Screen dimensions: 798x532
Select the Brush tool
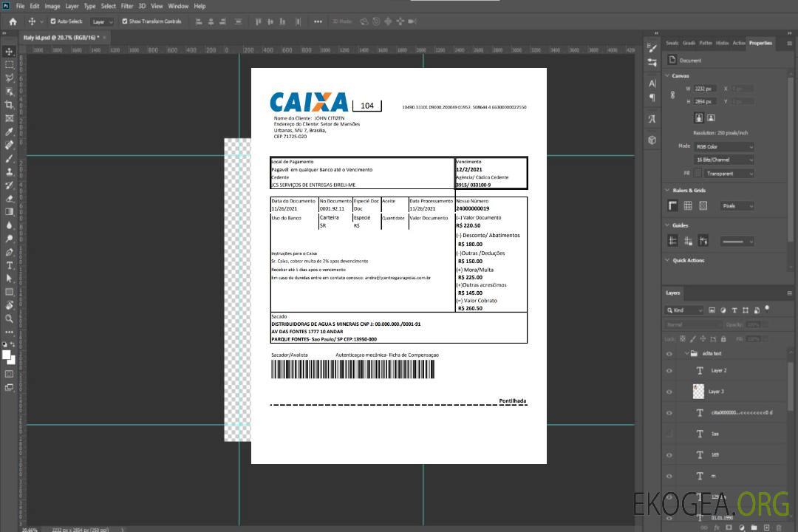coord(9,158)
